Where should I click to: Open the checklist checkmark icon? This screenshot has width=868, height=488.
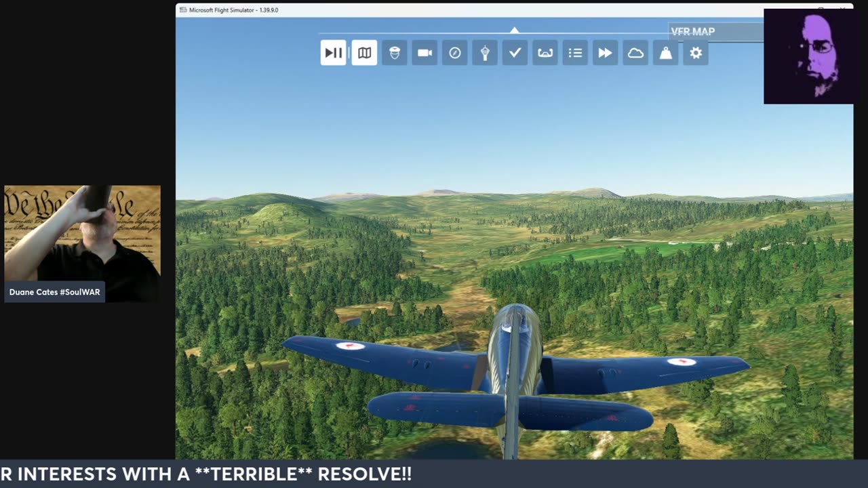click(x=515, y=53)
